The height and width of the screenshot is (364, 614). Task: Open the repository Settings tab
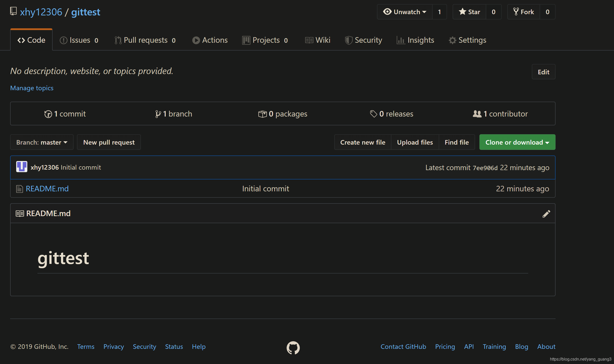click(x=468, y=40)
